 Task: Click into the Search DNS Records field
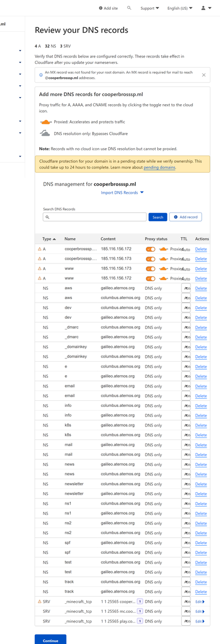pos(94,217)
